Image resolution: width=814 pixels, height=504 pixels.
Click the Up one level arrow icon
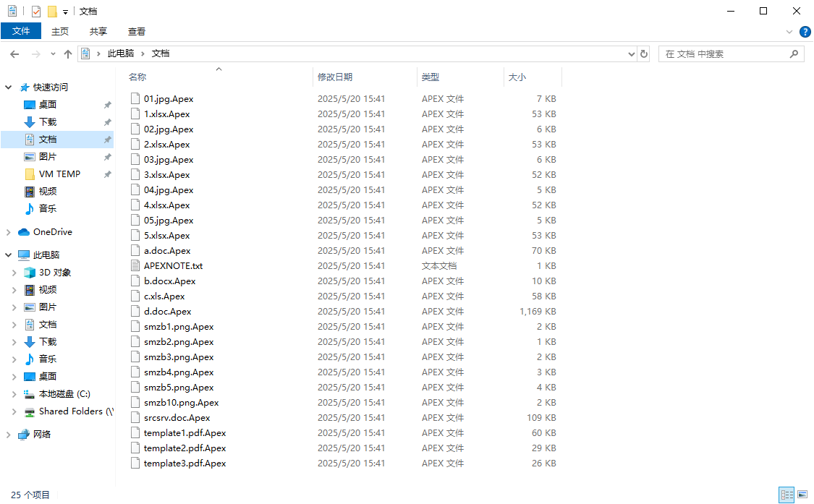pos(68,54)
